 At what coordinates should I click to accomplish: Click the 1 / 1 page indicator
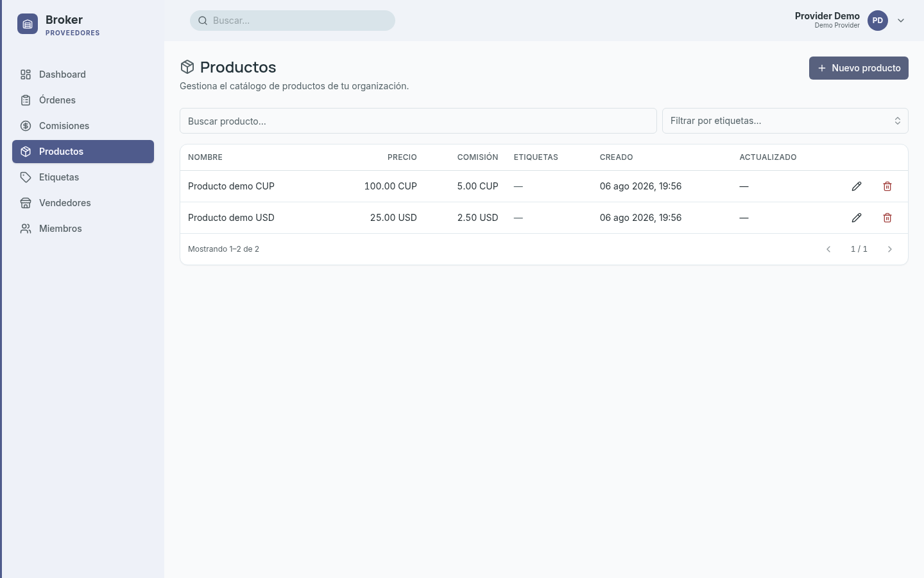859,249
